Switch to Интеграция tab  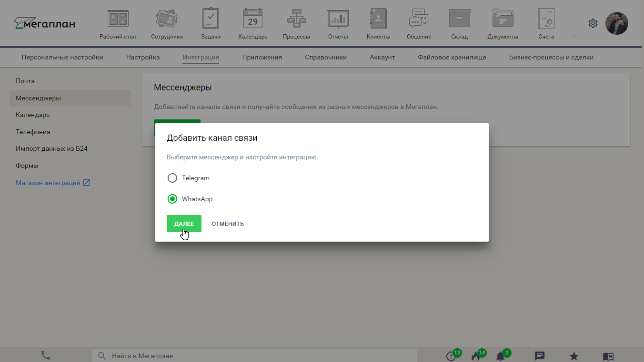(201, 57)
